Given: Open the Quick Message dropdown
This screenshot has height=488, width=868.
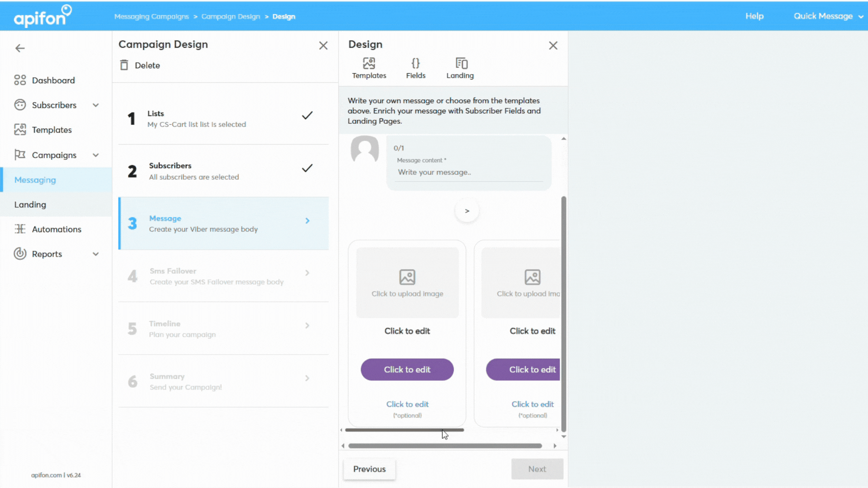Looking at the screenshot, I should [827, 16].
